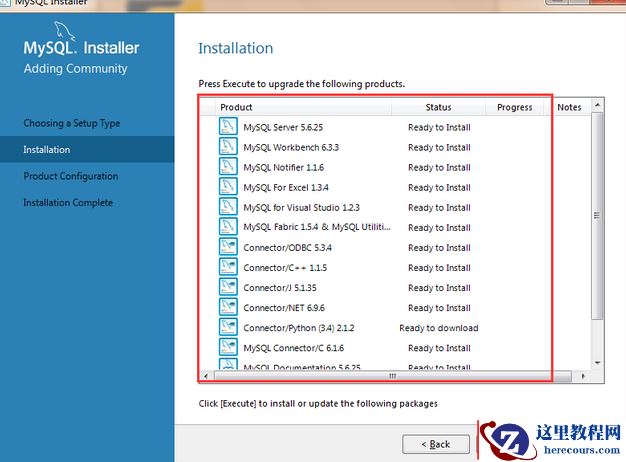Select the MySQL For Excel 1.3.4 row text

tap(286, 187)
